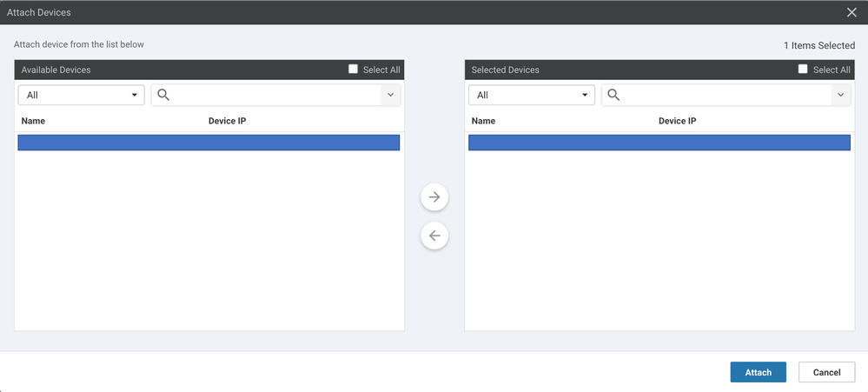Move device back with left arrow button
This screenshot has height=392, width=868.
click(x=434, y=236)
